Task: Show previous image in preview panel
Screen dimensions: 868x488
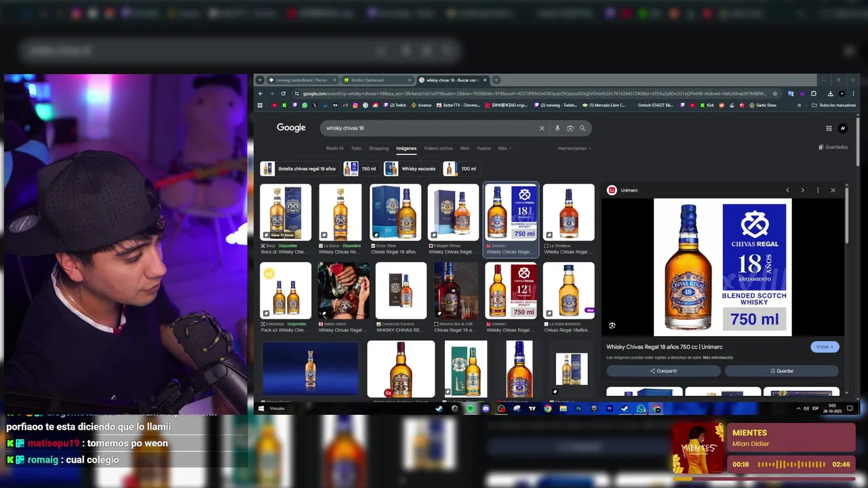Action: 787,190
